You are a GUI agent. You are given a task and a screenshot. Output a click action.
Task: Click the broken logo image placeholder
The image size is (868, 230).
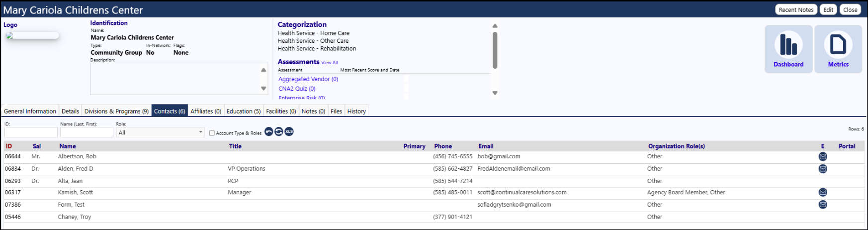point(32,35)
